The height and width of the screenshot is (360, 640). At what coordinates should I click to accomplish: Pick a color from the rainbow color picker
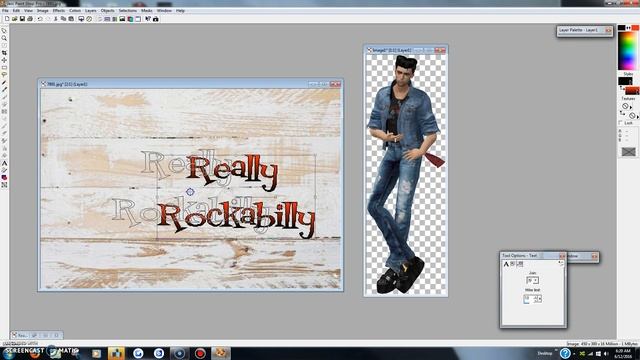tap(628, 51)
